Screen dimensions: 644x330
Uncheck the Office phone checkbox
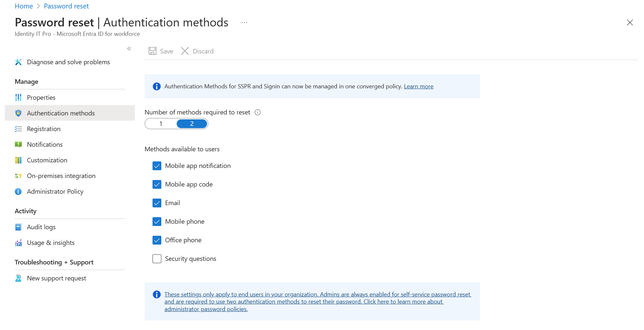click(157, 240)
